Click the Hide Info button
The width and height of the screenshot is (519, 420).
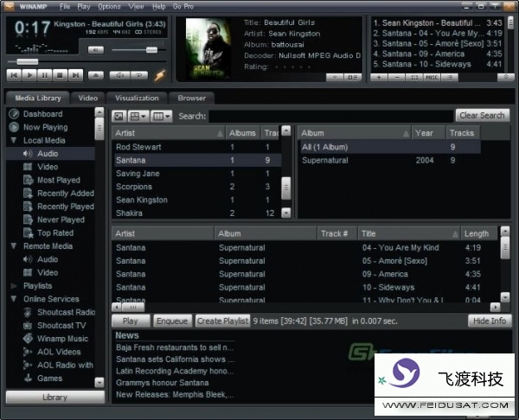[x=490, y=321]
